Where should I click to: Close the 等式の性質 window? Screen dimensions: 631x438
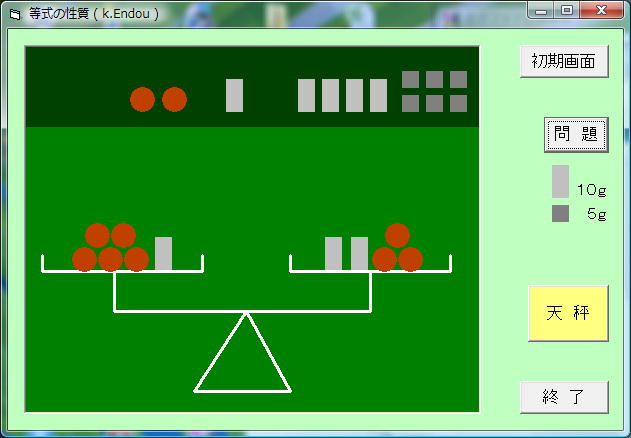point(601,10)
